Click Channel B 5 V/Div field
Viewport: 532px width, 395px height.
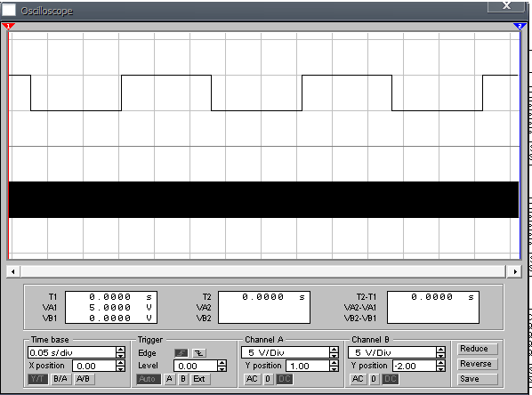coord(391,352)
